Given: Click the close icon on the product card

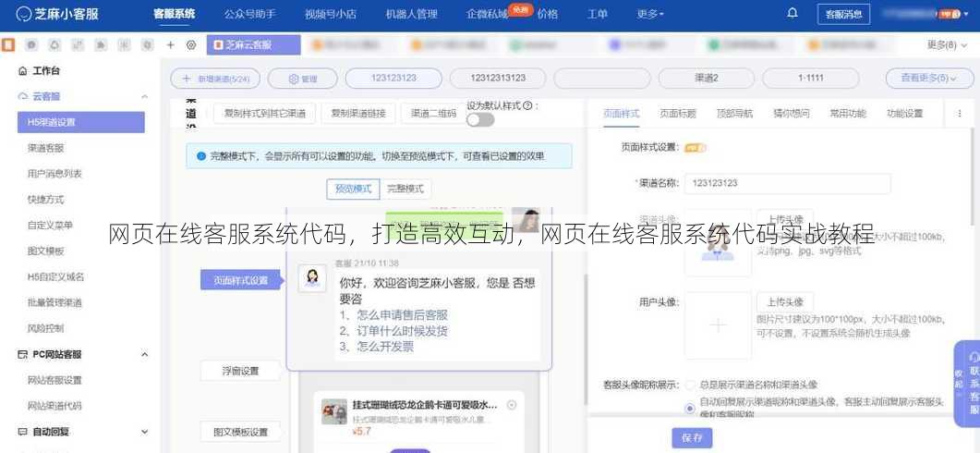Looking at the screenshot, I should [512, 405].
